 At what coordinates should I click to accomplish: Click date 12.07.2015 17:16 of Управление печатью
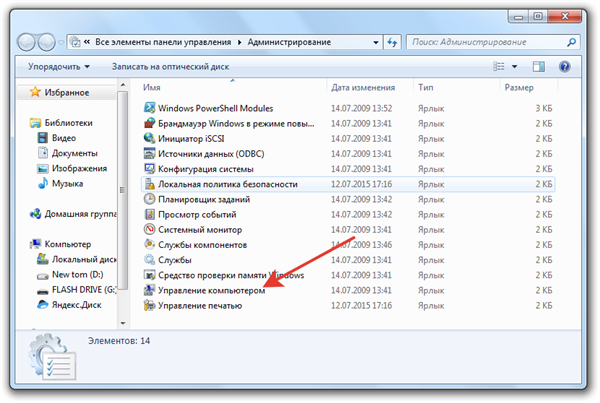pos(361,305)
